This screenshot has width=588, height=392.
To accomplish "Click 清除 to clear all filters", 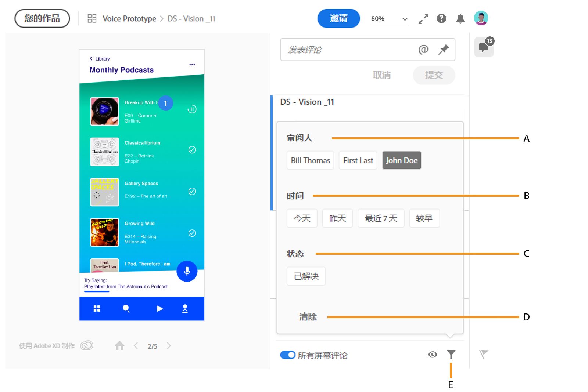I will [308, 316].
